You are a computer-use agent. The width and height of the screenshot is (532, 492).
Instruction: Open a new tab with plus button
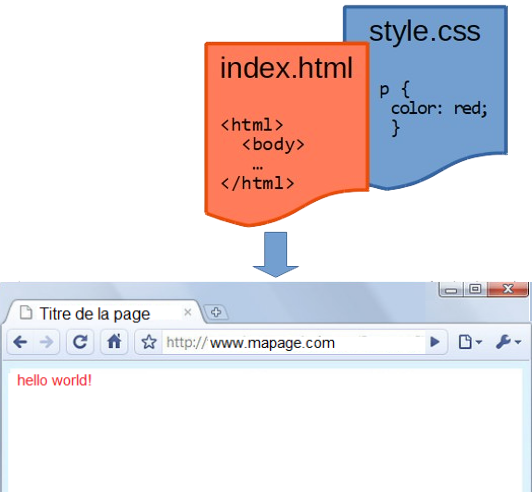point(216,312)
